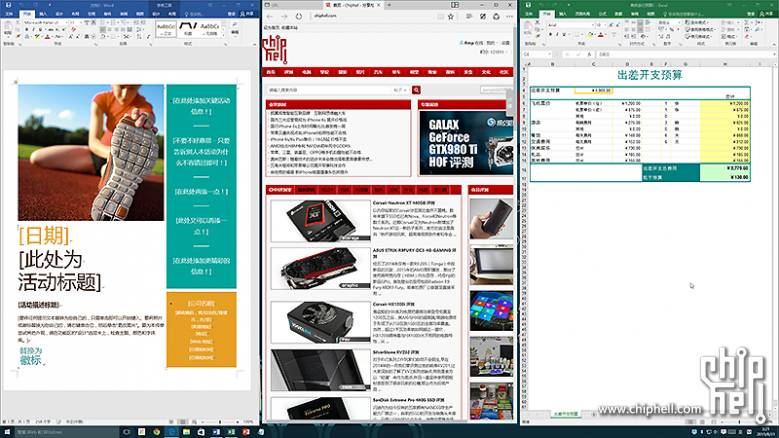Click Share button in Word title area
This screenshot has width=779, height=438.
(x=248, y=14)
